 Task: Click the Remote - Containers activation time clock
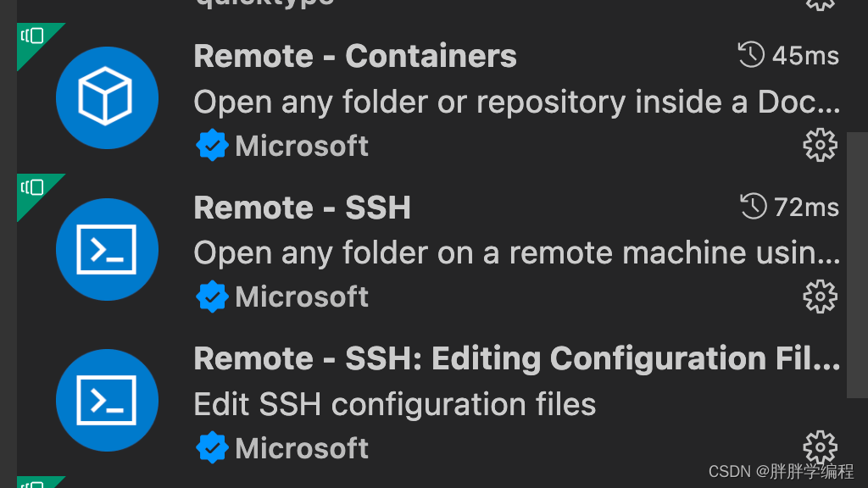click(x=752, y=56)
